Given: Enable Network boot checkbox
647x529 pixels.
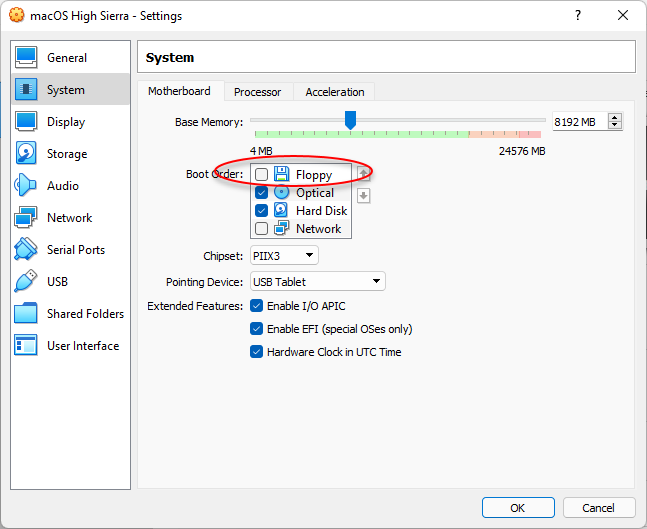Looking at the screenshot, I should [x=261, y=228].
